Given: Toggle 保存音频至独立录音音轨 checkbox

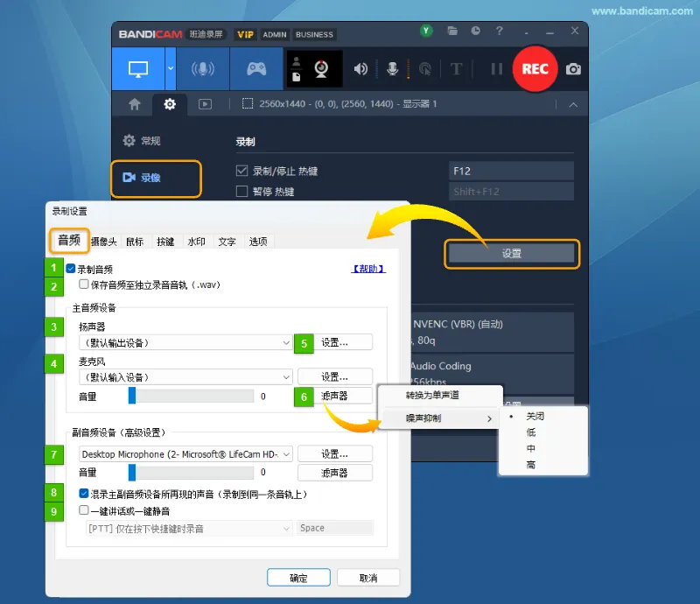Looking at the screenshot, I should point(83,284).
